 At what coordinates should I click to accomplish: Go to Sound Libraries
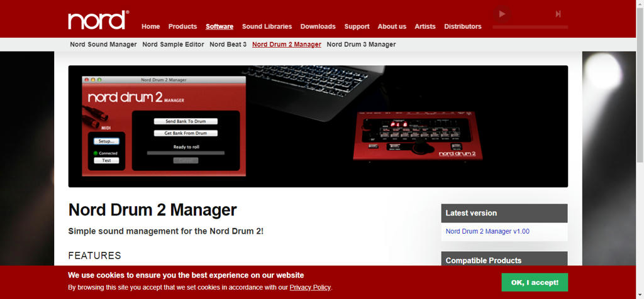267,26
